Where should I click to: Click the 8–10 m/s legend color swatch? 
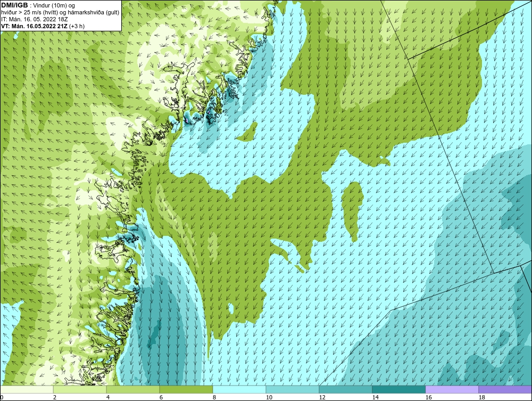pyautogui.click(x=239, y=389)
